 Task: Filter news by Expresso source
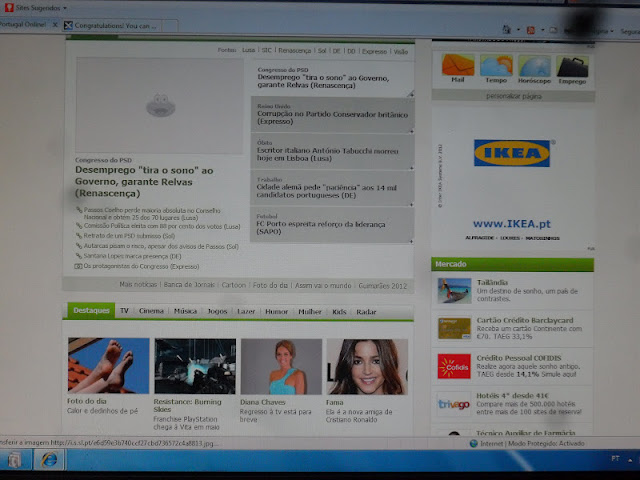[374, 51]
